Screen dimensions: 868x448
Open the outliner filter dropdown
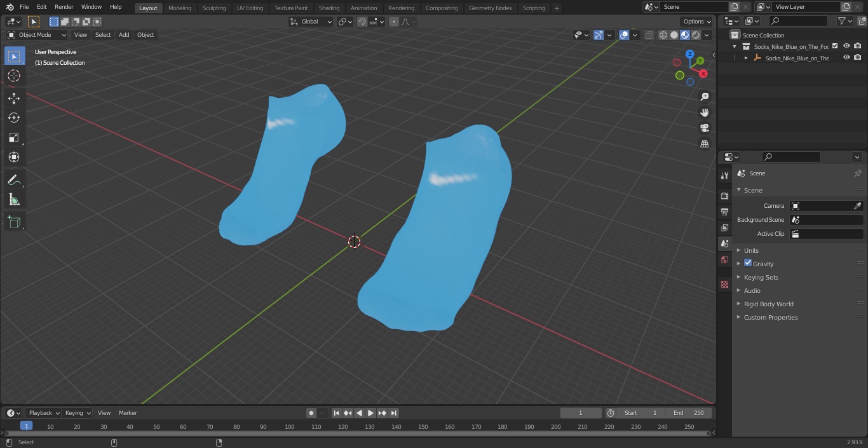[x=844, y=21]
